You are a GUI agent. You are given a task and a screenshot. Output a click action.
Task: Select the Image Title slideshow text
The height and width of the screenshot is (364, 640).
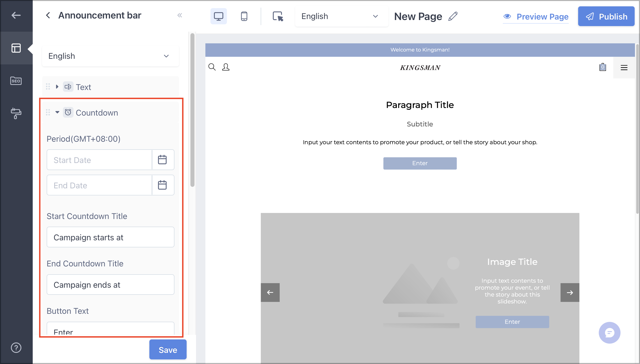512,262
